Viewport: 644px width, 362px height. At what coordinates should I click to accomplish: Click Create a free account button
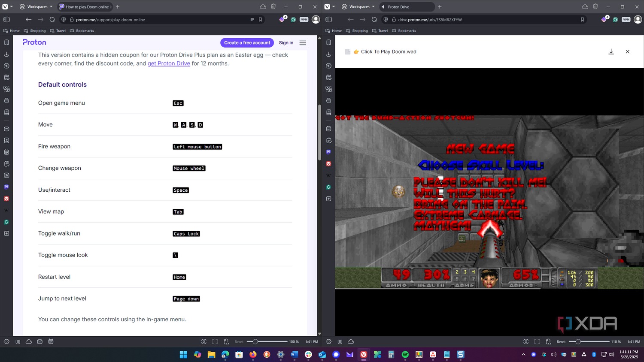247,42
